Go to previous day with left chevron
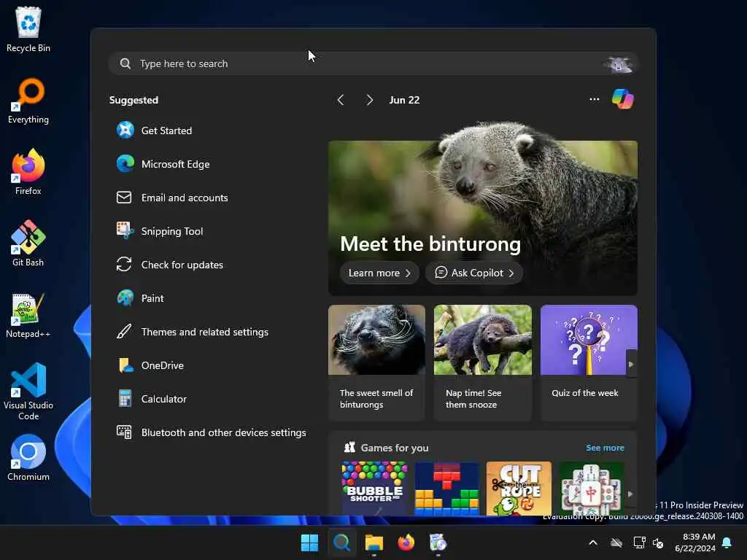 [341, 100]
